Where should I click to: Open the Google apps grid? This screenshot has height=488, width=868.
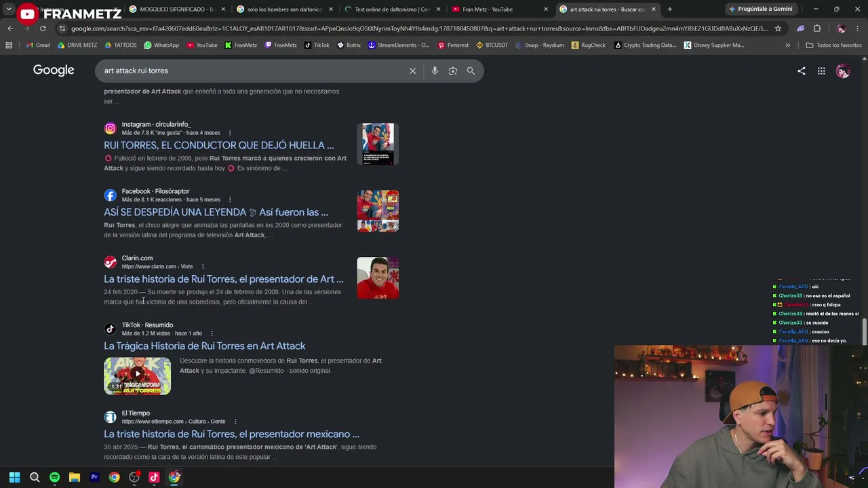point(821,70)
